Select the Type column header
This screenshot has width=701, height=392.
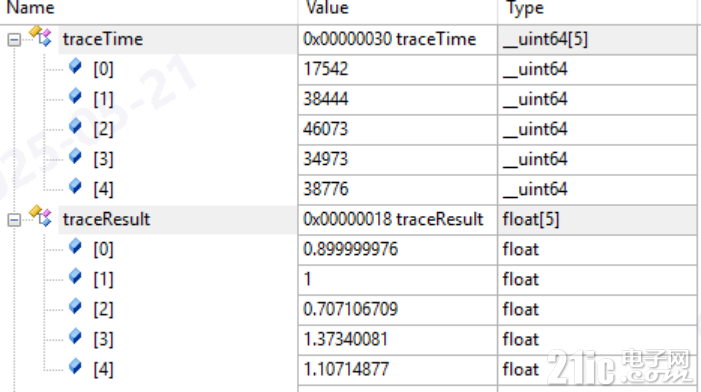[598, 9]
